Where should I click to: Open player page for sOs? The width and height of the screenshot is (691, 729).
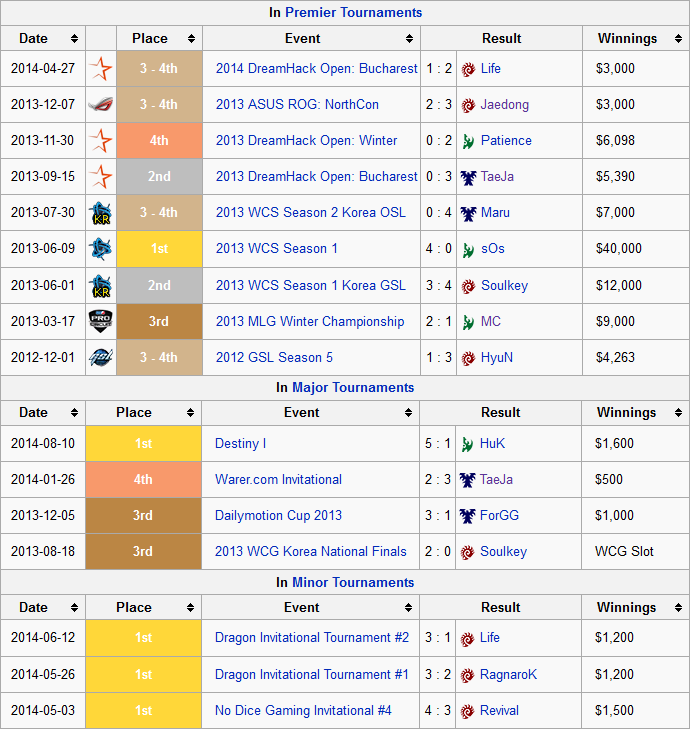coord(493,249)
